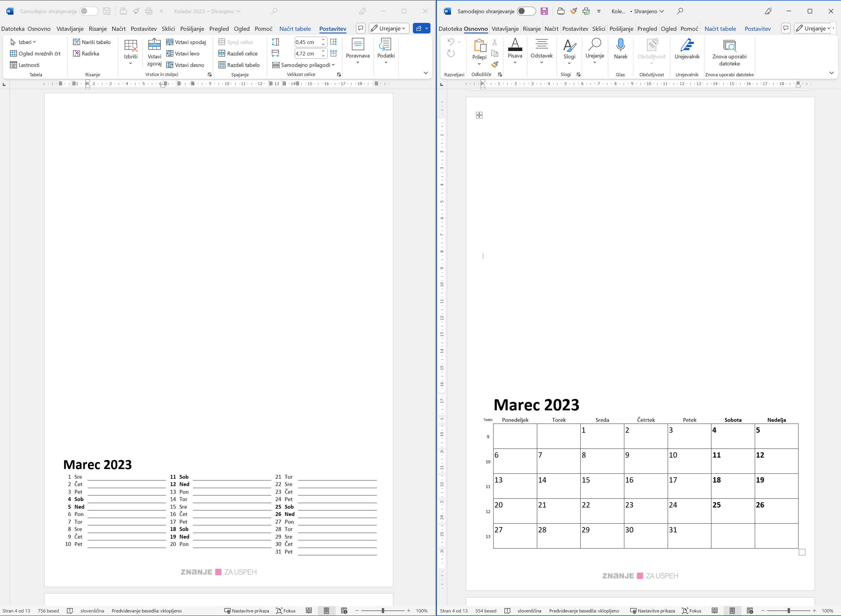Image resolution: width=841 pixels, height=616 pixels.
Task: Click calendar cell for day 15
Action: 602,486
